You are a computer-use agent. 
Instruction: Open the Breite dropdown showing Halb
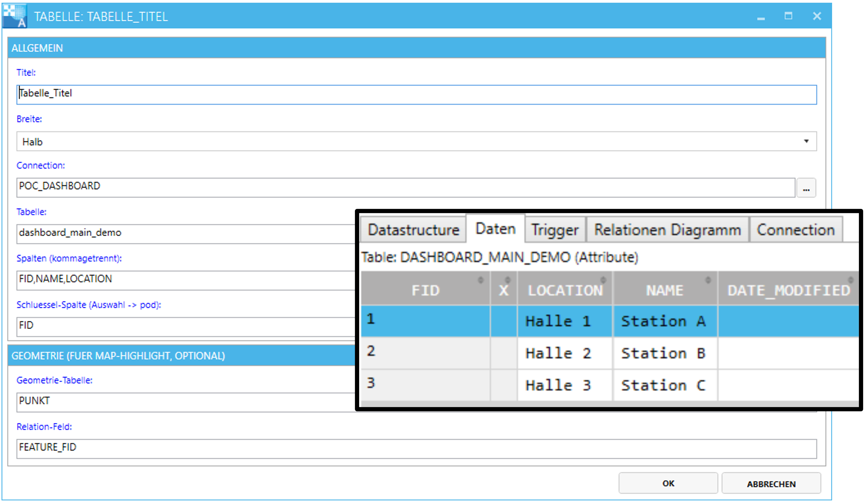pyautogui.click(x=416, y=141)
